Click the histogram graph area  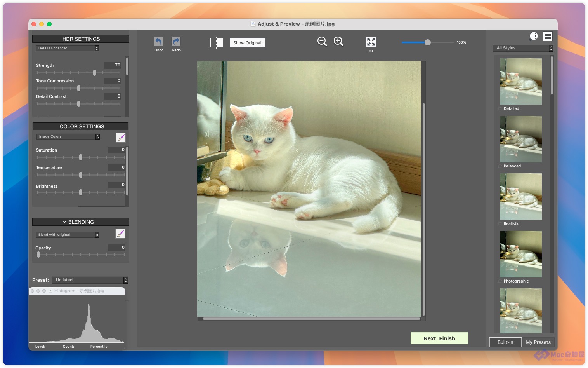pyautogui.click(x=77, y=319)
